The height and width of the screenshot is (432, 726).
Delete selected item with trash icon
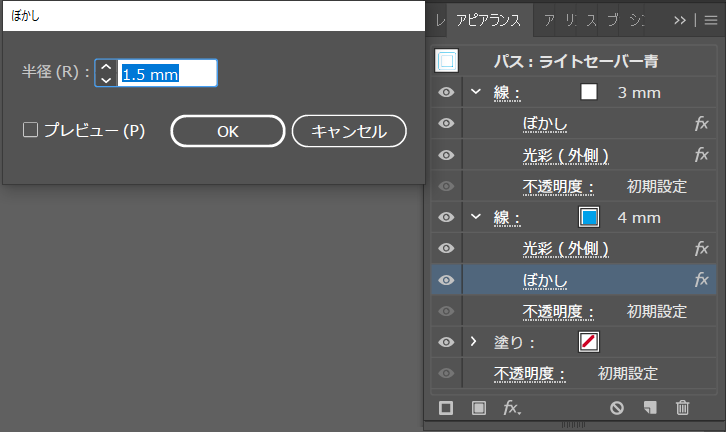click(682, 408)
